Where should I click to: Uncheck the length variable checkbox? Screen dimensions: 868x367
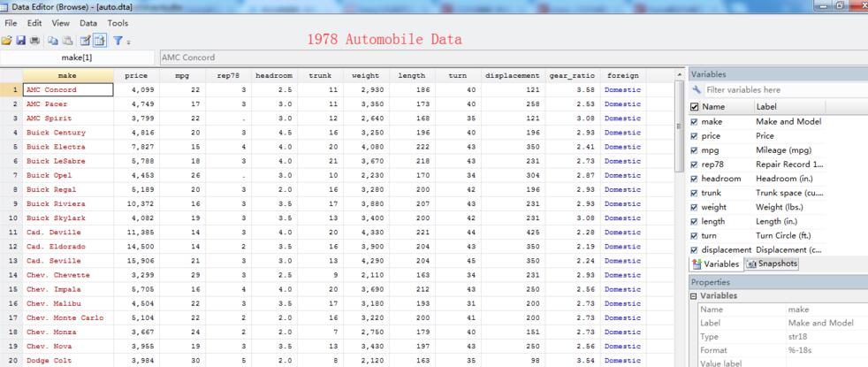694,221
